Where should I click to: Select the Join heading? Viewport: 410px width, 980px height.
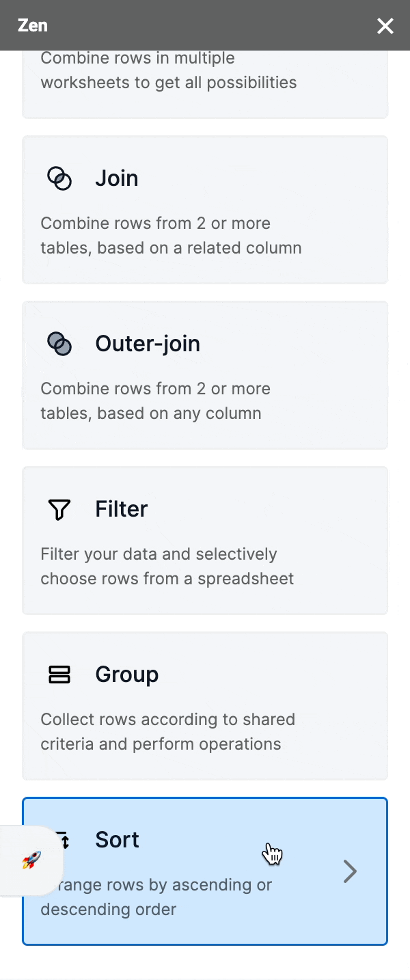coord(117,178)
